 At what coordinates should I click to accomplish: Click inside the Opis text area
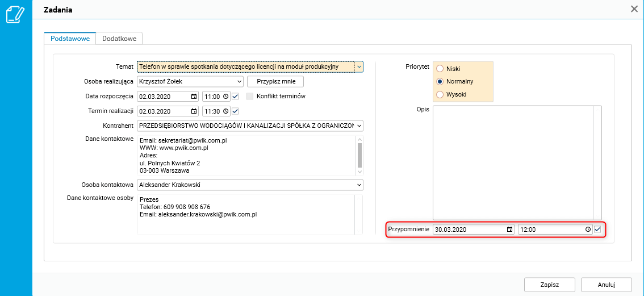pos(513,162)
